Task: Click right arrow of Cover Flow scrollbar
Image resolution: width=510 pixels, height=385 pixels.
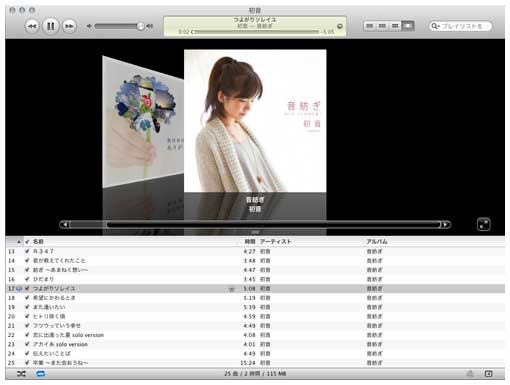Action: point(446,225)
